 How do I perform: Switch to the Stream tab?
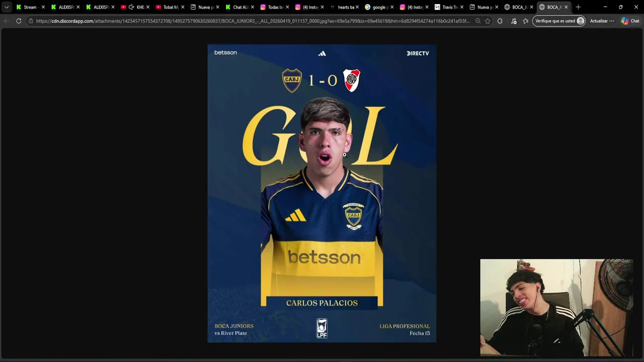[x=30, y=7]
